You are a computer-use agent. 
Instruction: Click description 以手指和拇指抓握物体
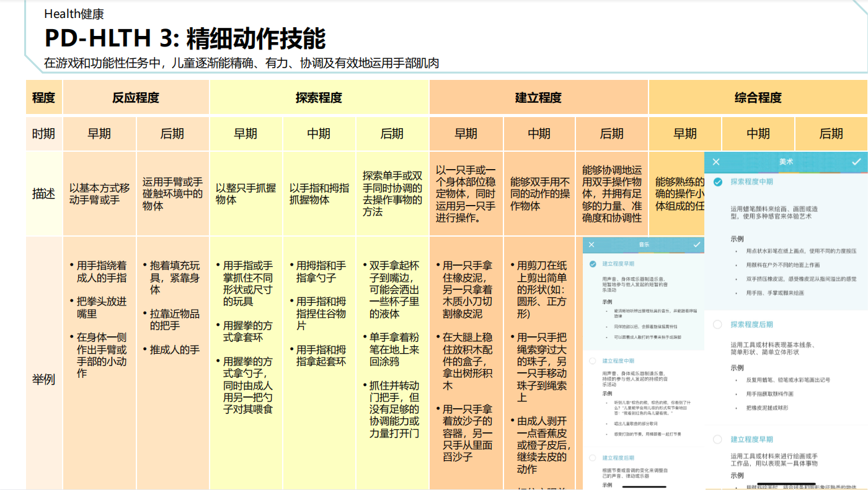click(319, 194)
